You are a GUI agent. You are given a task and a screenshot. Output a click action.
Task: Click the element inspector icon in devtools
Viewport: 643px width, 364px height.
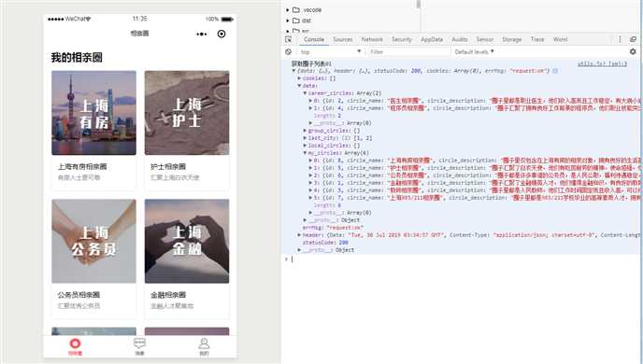pos(288,39)
